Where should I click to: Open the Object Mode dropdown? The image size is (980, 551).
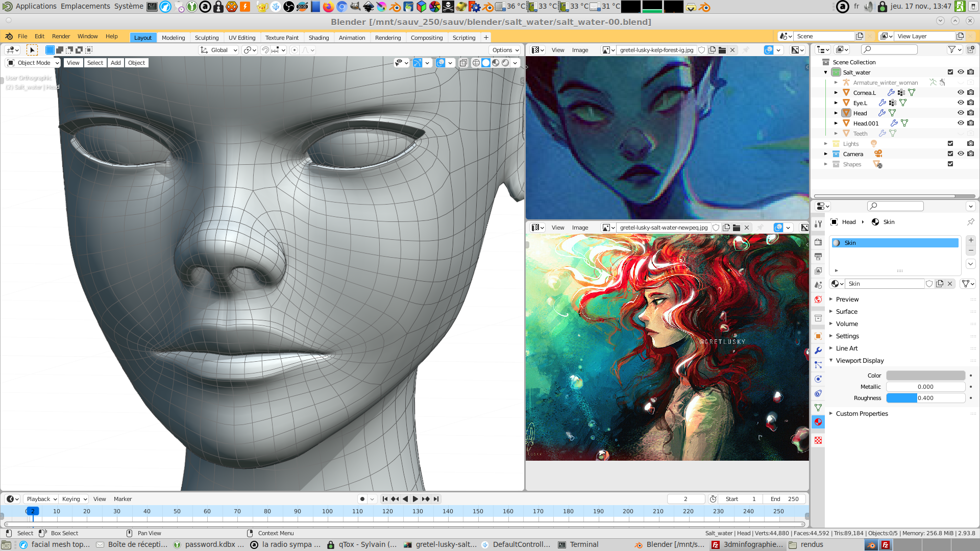(x=33, y=63)
